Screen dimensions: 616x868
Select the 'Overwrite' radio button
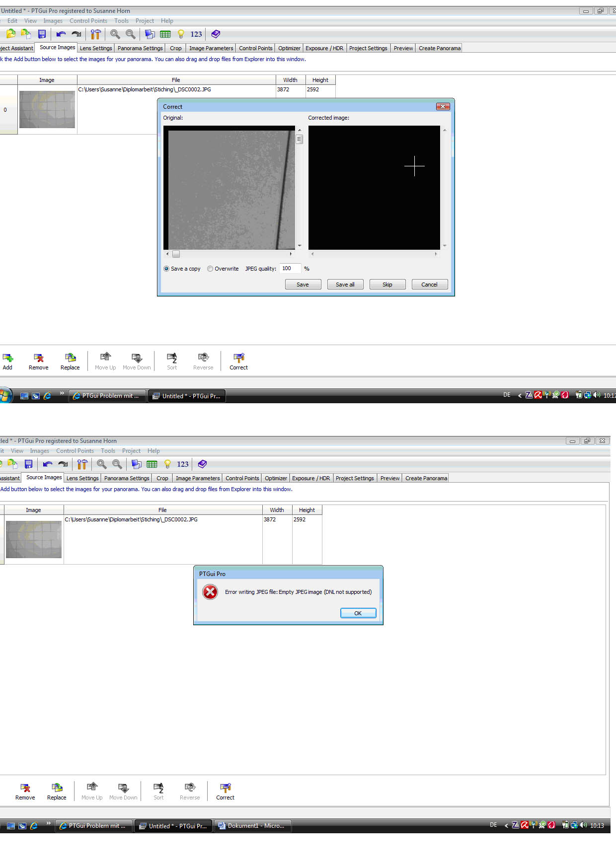coord(210,269)
